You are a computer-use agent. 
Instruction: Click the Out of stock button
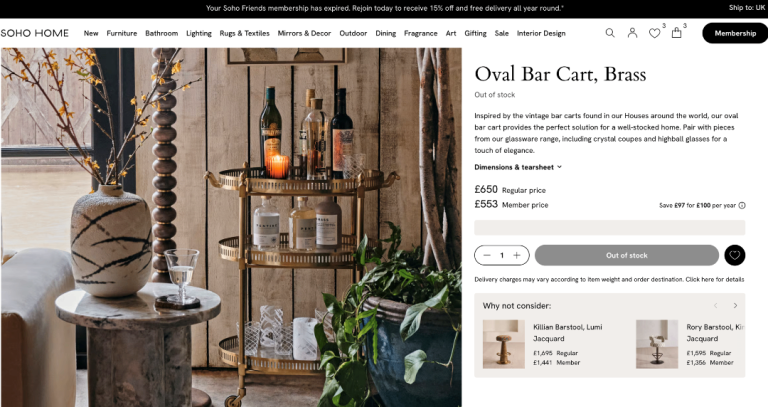tap(626, 255)
